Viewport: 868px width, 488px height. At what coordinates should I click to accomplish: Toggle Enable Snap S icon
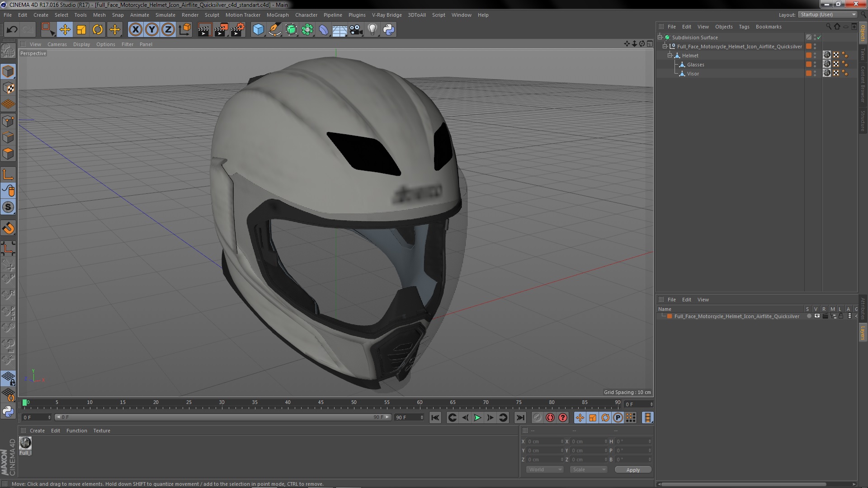pos(8,207)
